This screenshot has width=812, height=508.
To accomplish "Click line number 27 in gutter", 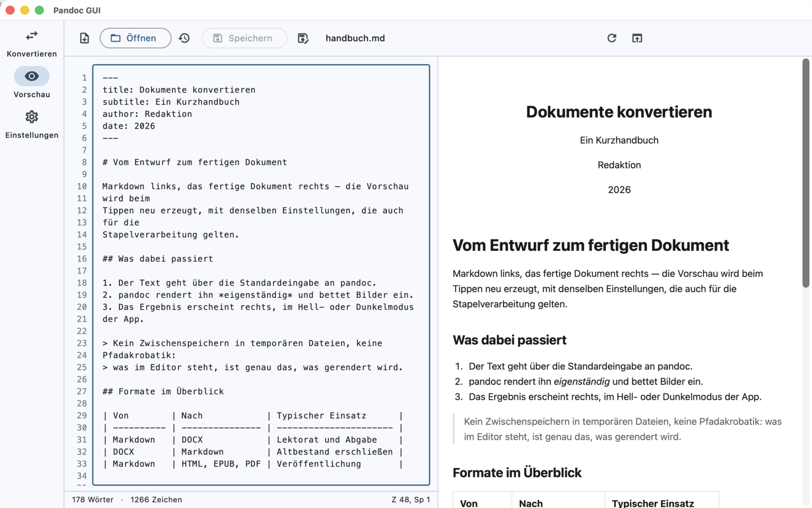I will (x=82, y=392).
